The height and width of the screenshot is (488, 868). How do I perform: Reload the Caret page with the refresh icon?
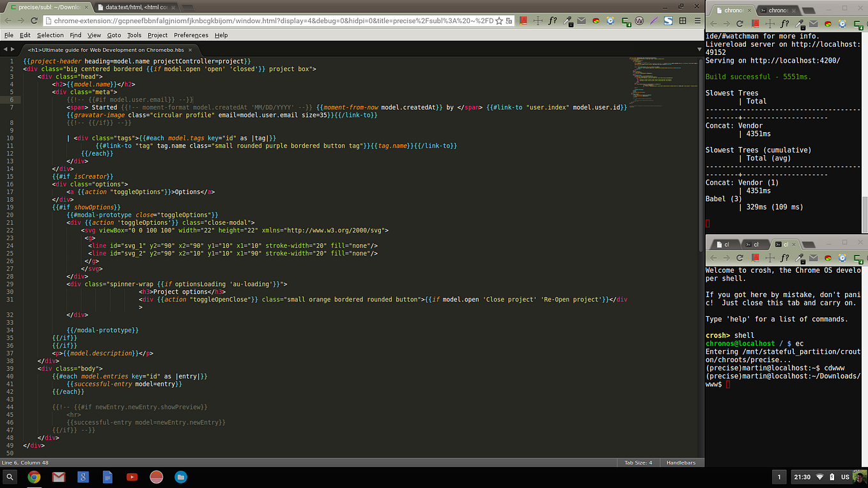(34, 20)
